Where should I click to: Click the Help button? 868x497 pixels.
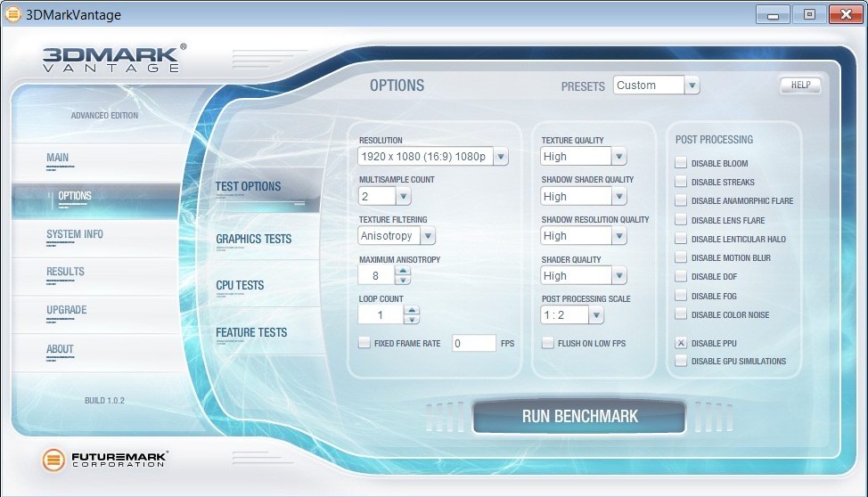[800, 85]
